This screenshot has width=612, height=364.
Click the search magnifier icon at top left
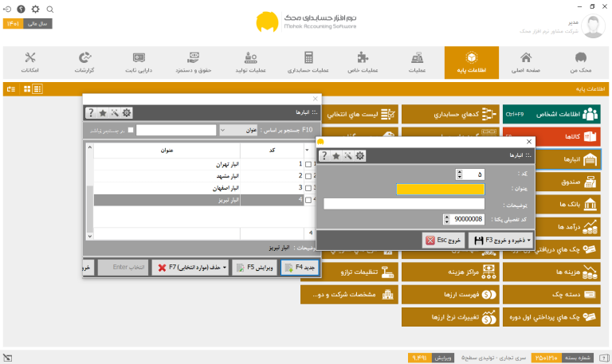tap(50, 10)
